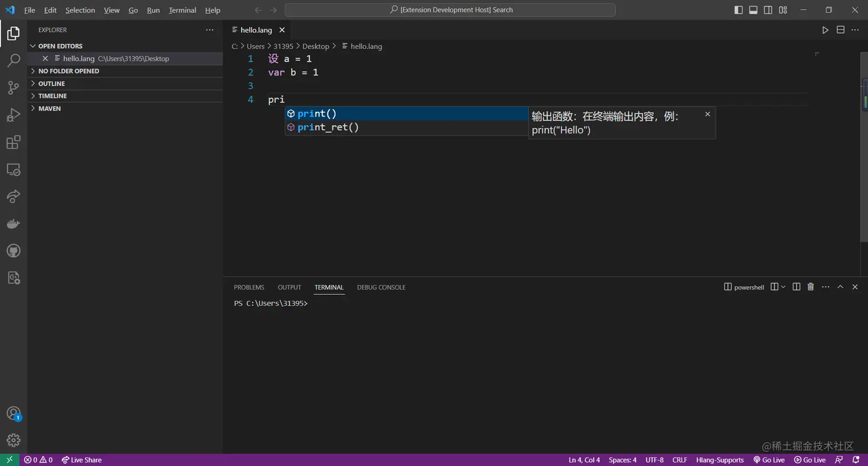Viewport: 868px width, 466px height.
Task: Switch to the PROBLEMS panel tab
Action: point(249,287)
